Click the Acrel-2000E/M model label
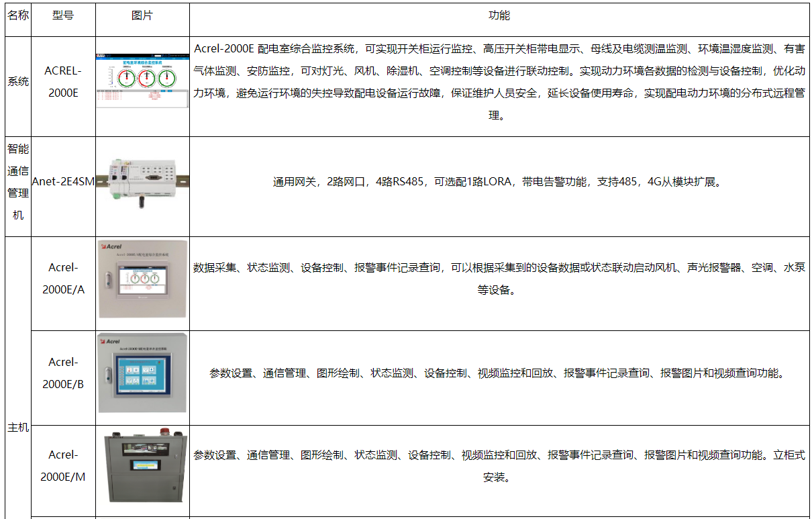The image size is (812, 519). click(63, 466)
